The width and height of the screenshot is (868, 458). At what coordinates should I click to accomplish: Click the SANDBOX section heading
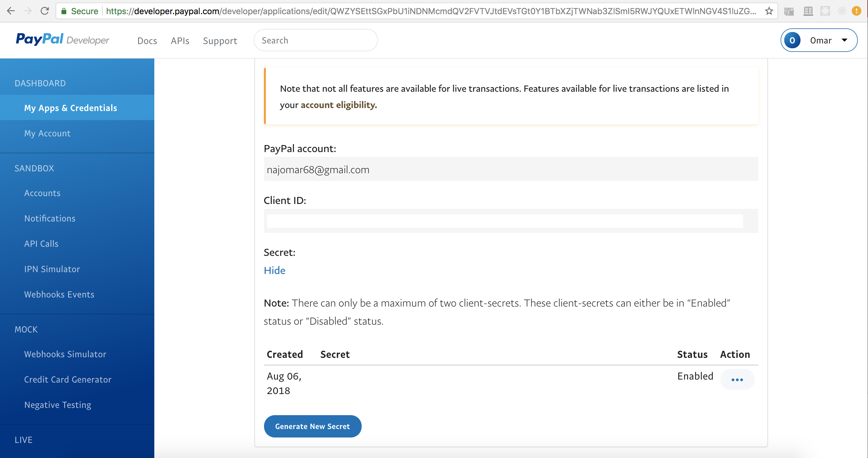34,168
